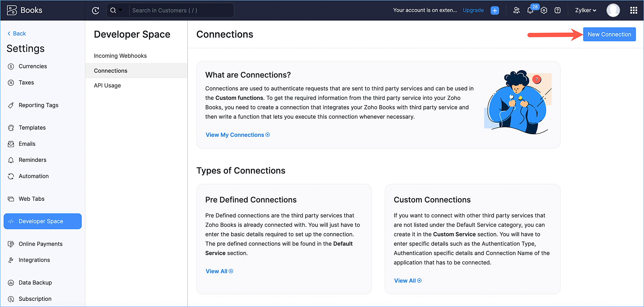Click the Upgrade link
This screenshot has height=307, width=644.
pos(473,10)
